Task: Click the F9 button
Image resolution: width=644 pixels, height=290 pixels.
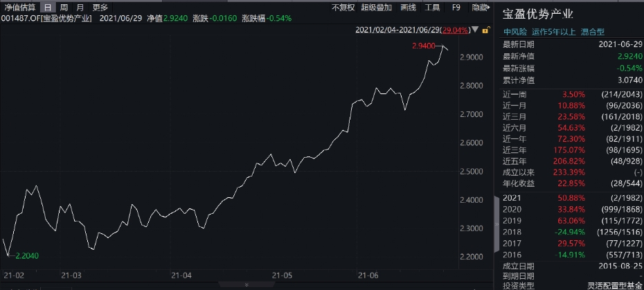Action: click(x=456, y=7)
